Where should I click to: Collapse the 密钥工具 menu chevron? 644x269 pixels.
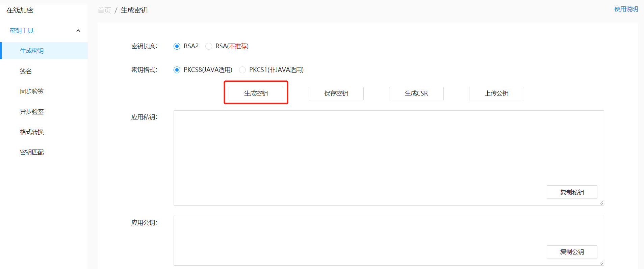(78, 31)
